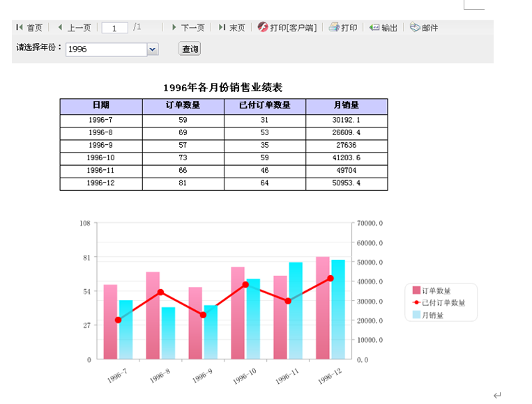Image resolution: width=532 pixels, height=404 pixels.
Task: Click previous page arrow 上一页
Action: (61, 27)
